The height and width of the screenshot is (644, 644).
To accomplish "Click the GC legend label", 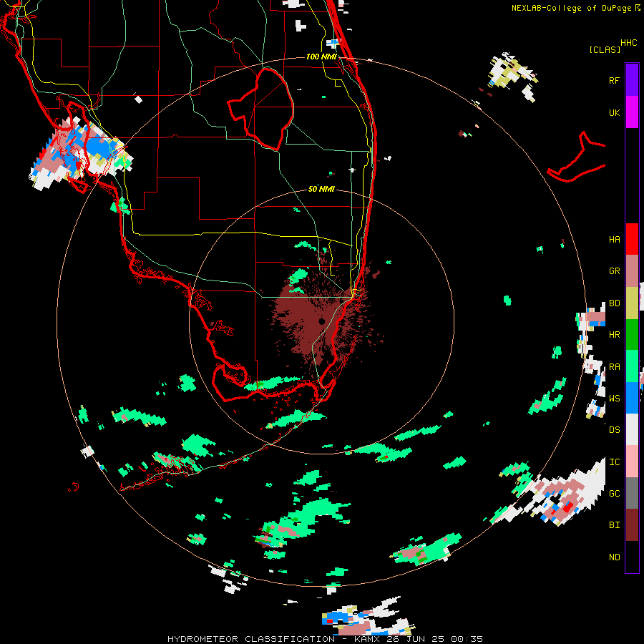I will [614, 494].
